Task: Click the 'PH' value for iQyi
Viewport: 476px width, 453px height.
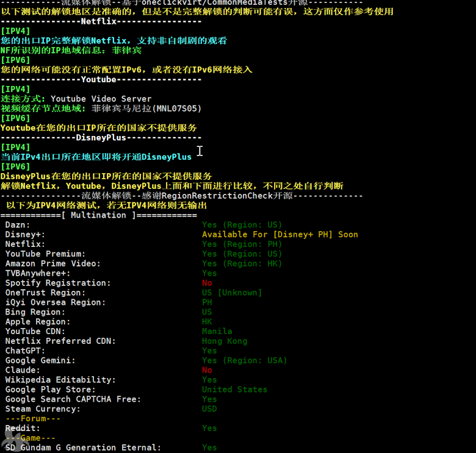Action: click(207, 302)
